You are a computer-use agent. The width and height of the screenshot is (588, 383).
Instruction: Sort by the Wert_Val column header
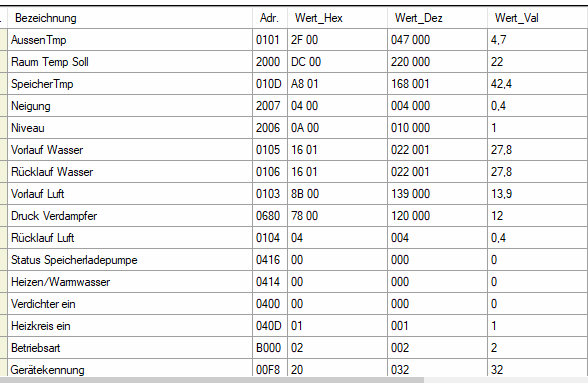pyautogui.click(x=538, y=18)
